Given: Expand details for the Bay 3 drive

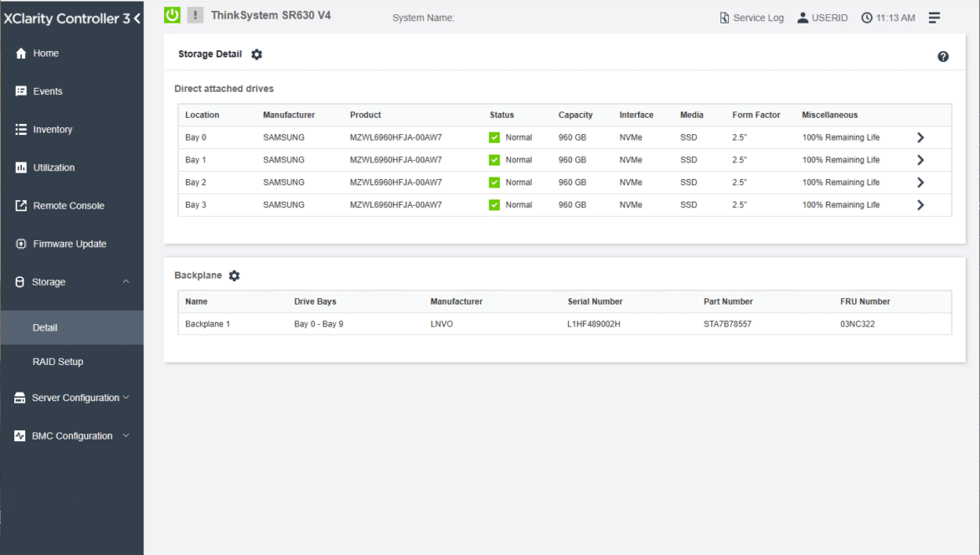Looking at the screenshot, I should coord(920,205).
